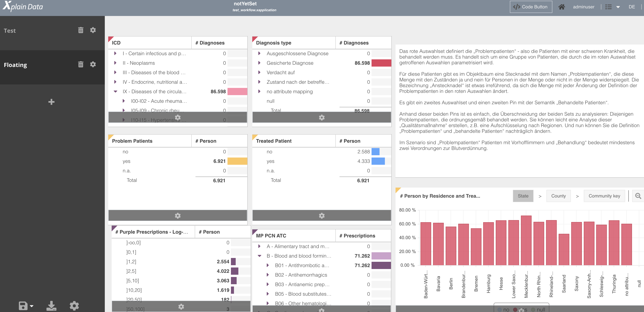Select the ]5,10] prescriptions range row
Image resolution: width=644 pixels, height=312 pixels.
click(181, 281)
